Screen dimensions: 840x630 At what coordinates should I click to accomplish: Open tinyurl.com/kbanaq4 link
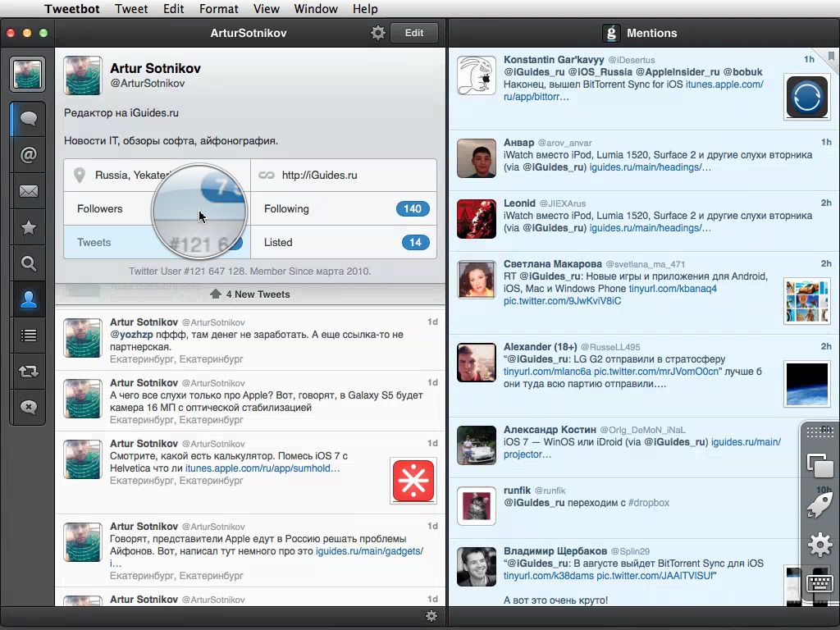(673, 289)
